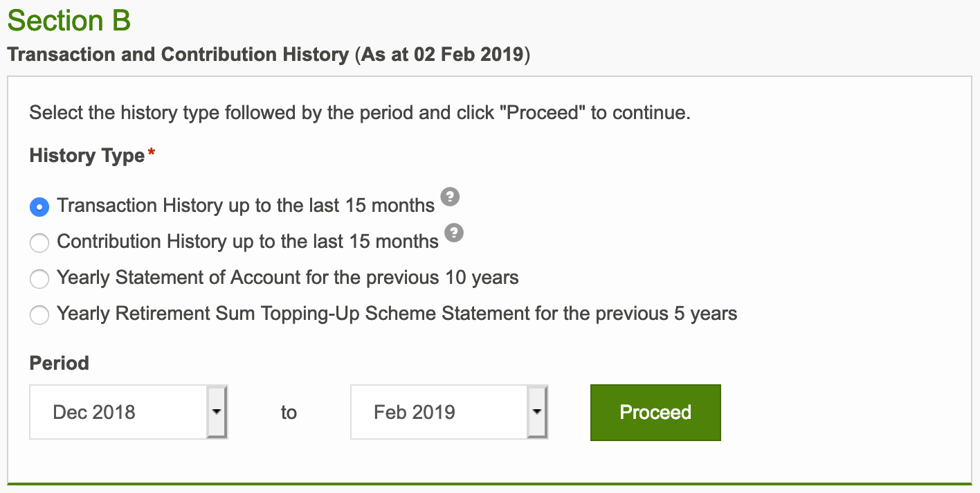Click "Yearly Statement of Account" label text
The width and height of the screenshot is (980, 493).
point(287,278)
